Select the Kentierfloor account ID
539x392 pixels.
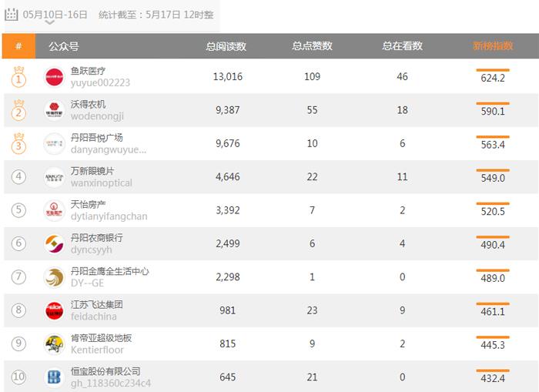[x=97, y=350]
